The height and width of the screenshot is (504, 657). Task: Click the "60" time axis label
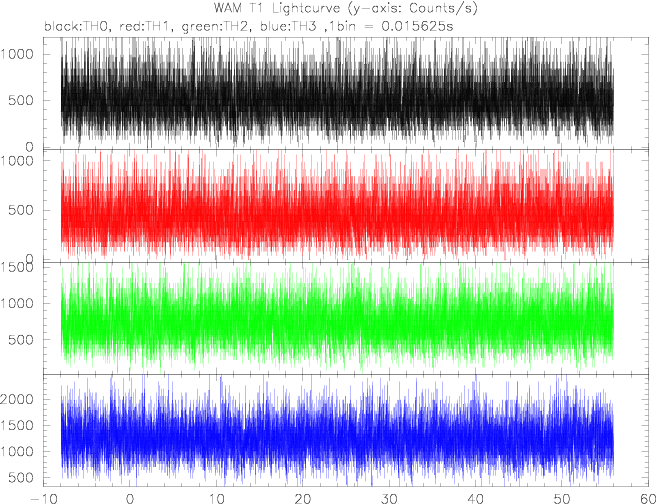click(x=648, y=499)
